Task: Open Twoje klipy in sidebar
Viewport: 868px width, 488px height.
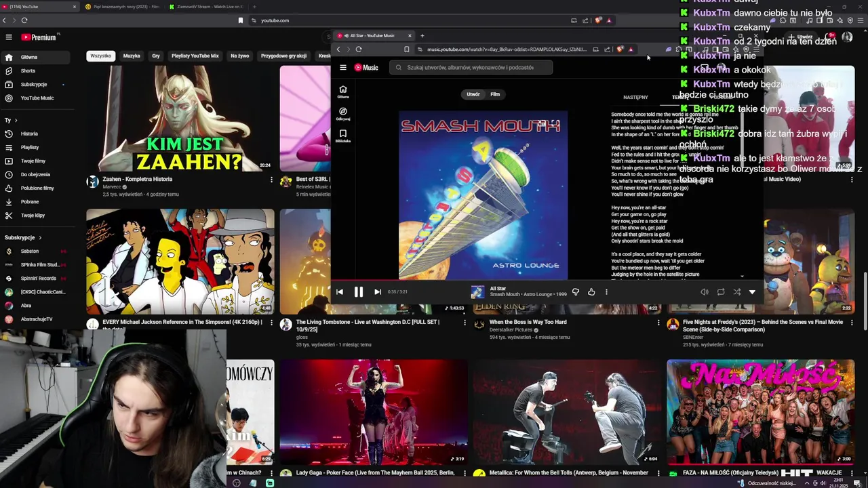Action: click(35, 215)
